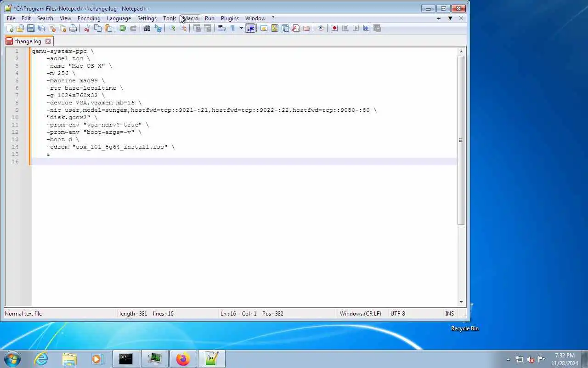This screenshot has height=368, width=588.
Task: Click vertical scrollbar down arrow
Action: 461,302
